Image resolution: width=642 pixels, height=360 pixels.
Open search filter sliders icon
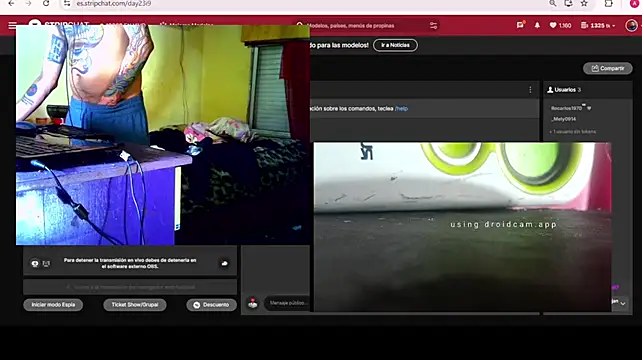click(434, 25)
